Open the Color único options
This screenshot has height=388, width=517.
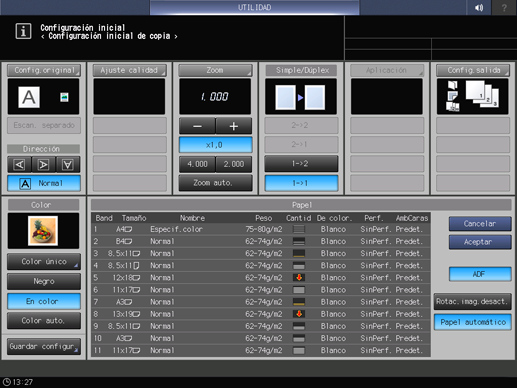44,262
